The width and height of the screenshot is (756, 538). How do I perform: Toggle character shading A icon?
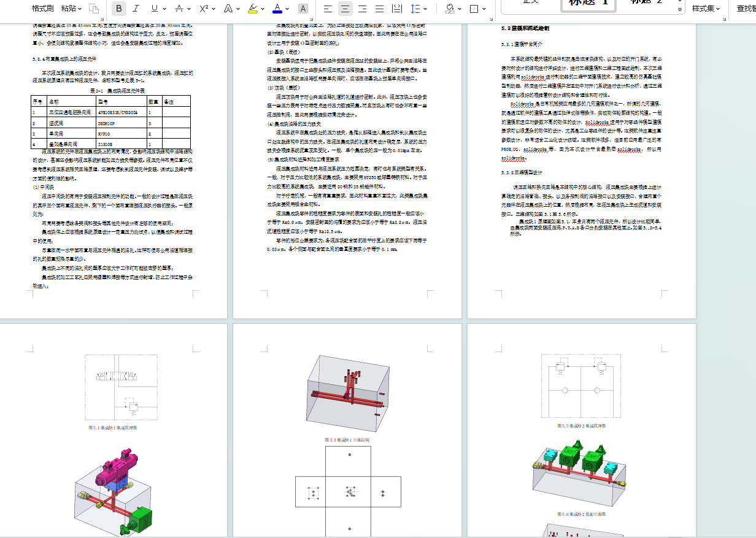(303, 9)
